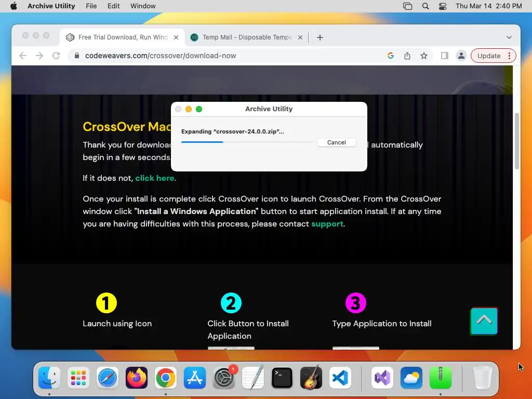Open Trash from the Dock
This screenshot has height=399, width=532.
point(483,378)
